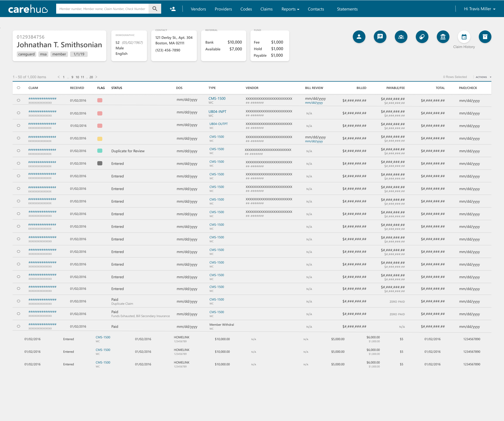Image resolution: width=504 pixels, height=421 pixels.
Task: Open the Codes menu
Action: (246, 9)
